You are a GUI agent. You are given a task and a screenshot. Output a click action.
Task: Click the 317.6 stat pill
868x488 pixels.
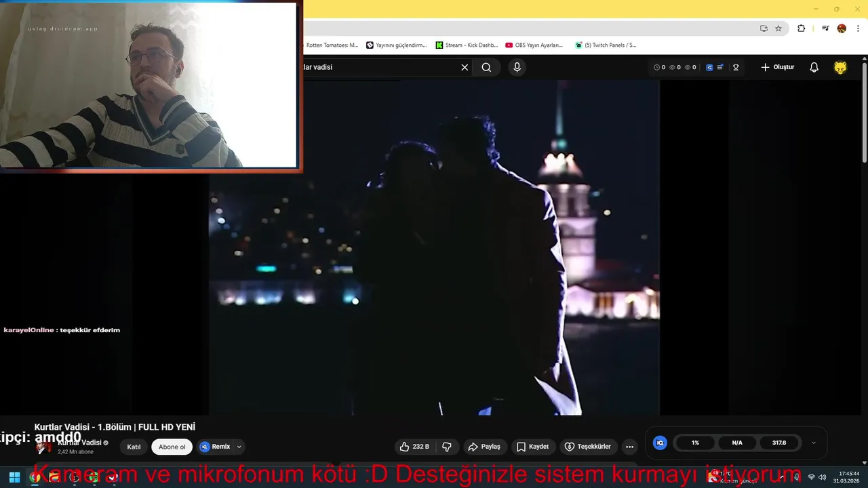click(779, 443)
